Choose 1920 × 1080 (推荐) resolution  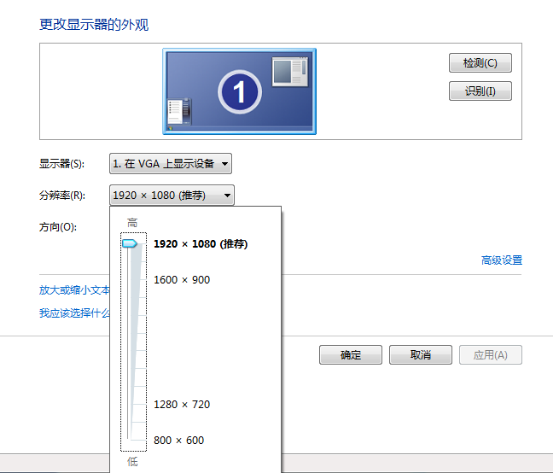tap(200, 244)
